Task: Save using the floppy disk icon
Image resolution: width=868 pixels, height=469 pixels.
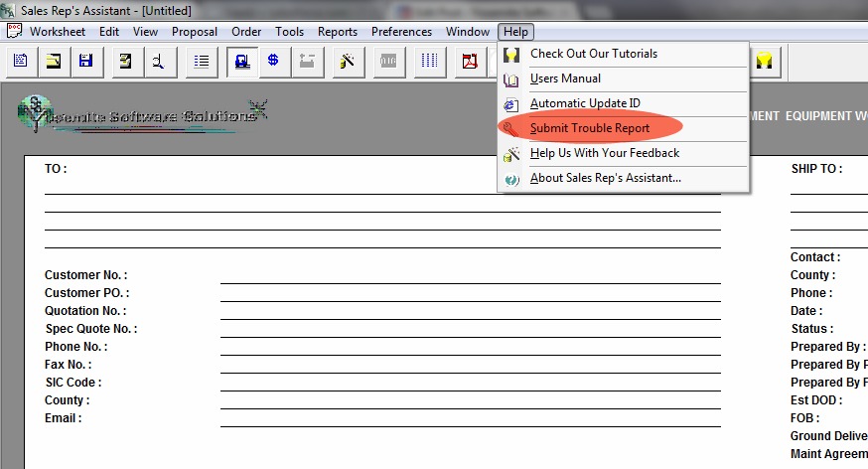Action: (x=85, y=62)
